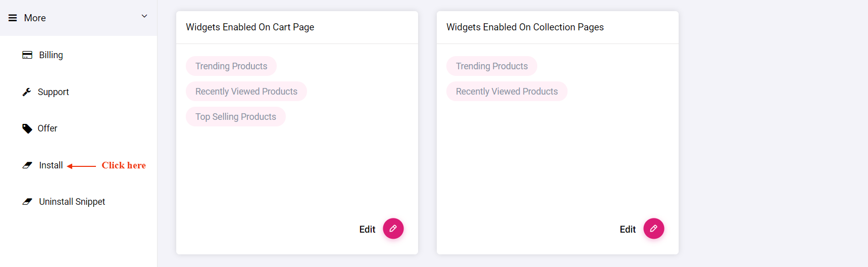Click the Support wrench icon
The width and height of the screenshot is (868, 267).
coord(27,92)
